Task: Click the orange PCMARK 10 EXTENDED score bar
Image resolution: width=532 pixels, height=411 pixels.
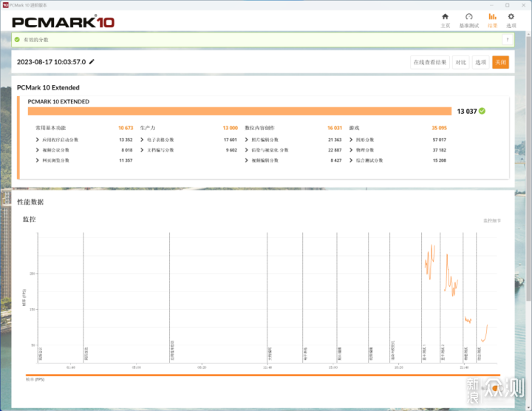Action: pyautogui.click(x=239, y=111)
